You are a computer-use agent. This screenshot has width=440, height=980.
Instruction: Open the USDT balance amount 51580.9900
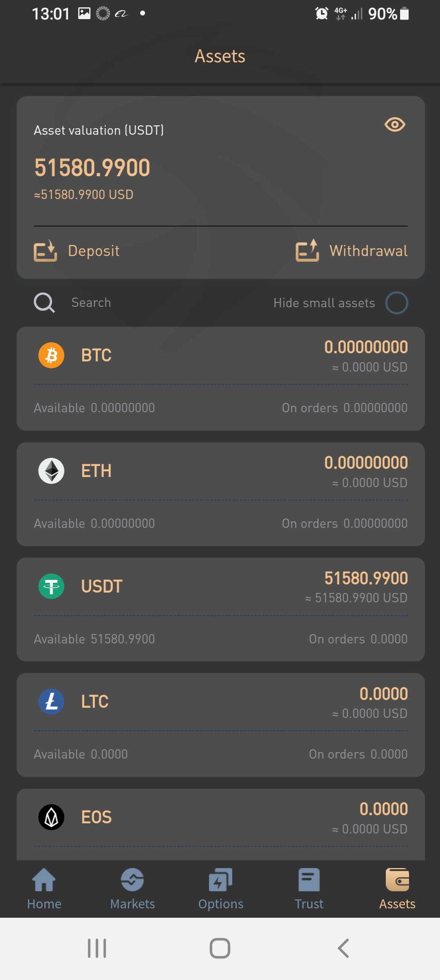pyautogui.click(x=366, y=578)
